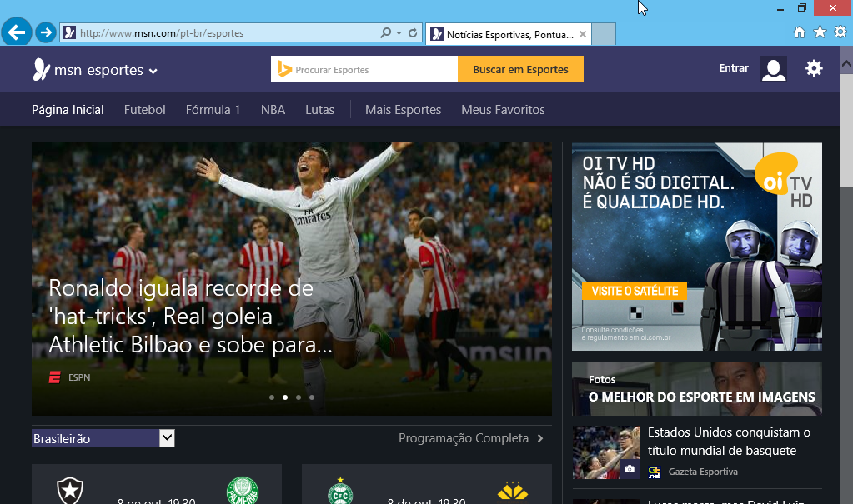The width and height of the screenshot is (853, 504).
Task: Open a new blank tab
Action: [604, 34]
